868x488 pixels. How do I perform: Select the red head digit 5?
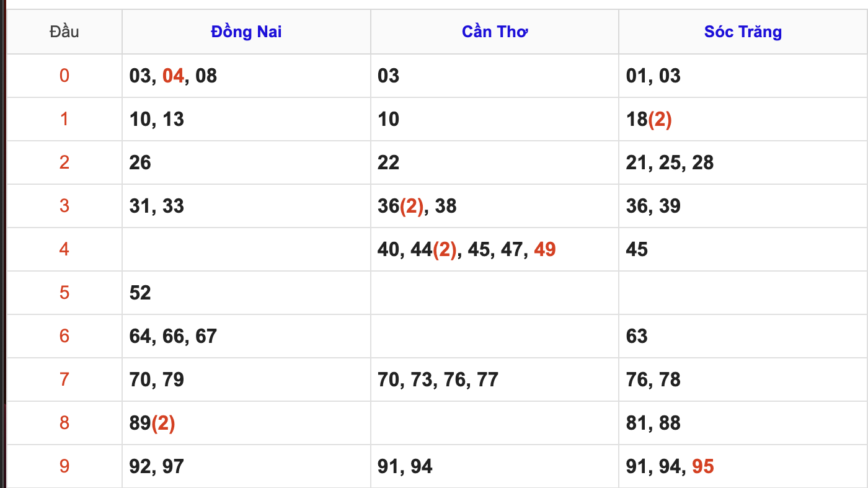tap(64, 293)
